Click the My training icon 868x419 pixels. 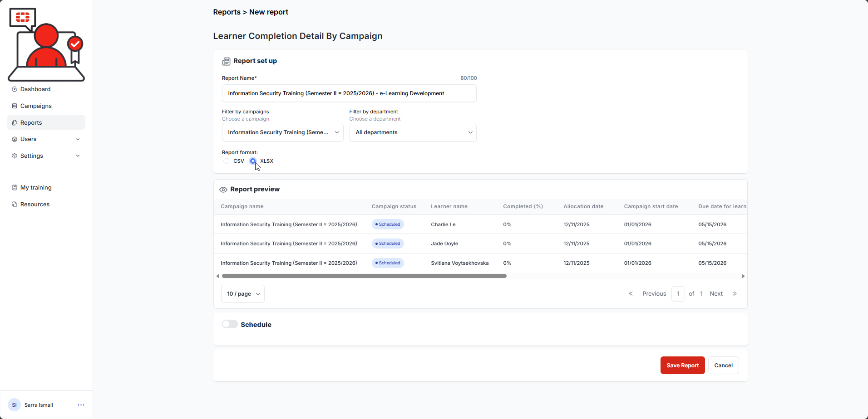pyautogui.click(x=15, y=188)
